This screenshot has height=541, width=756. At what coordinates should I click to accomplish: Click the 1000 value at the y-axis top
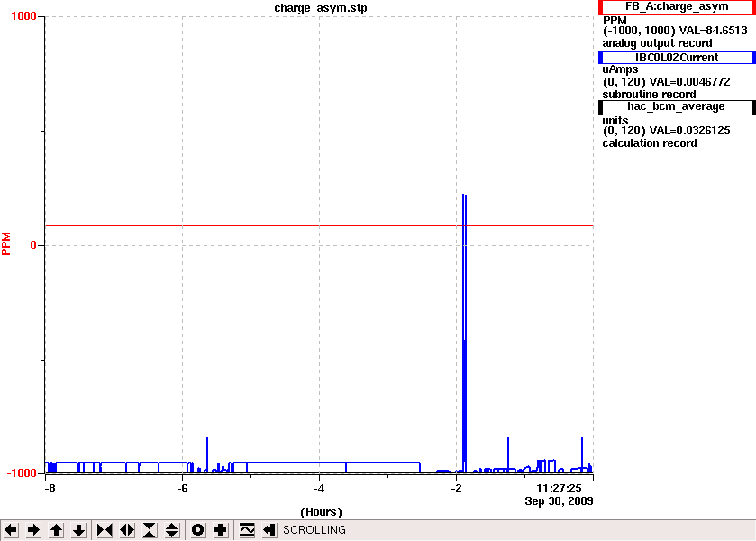point(23,16)
